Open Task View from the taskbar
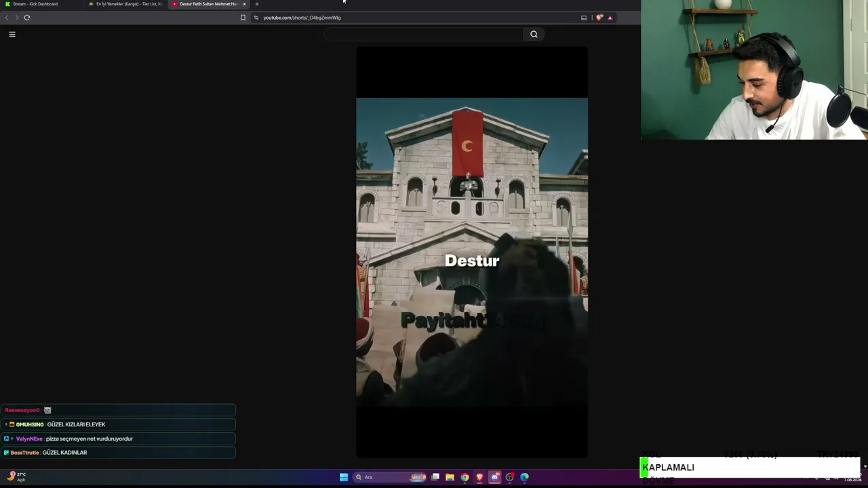 pyautogui.click(x=435, y=477)
